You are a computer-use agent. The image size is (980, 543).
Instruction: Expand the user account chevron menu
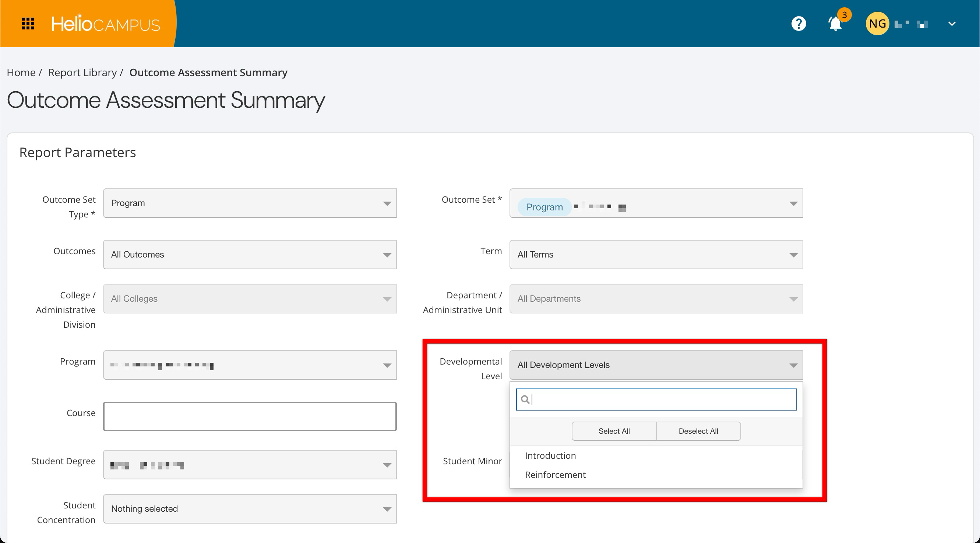(951, 24)
